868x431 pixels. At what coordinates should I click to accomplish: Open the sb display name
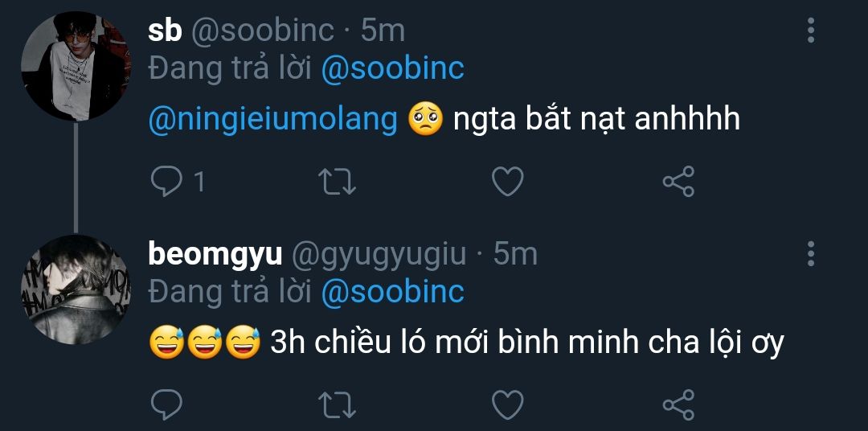[166, 31]
